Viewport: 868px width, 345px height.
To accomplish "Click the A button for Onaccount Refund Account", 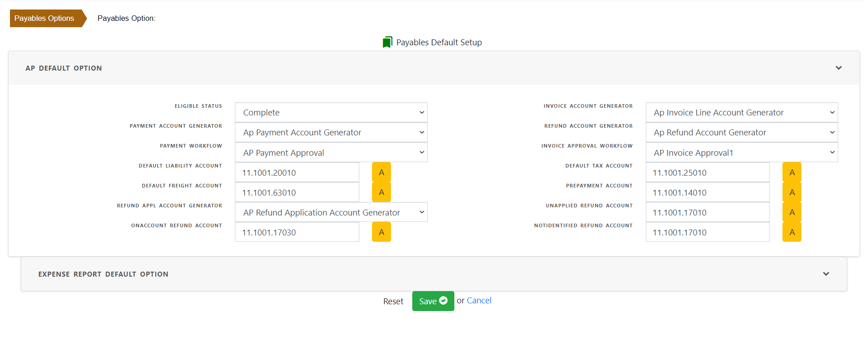I will tap(382, 232).
